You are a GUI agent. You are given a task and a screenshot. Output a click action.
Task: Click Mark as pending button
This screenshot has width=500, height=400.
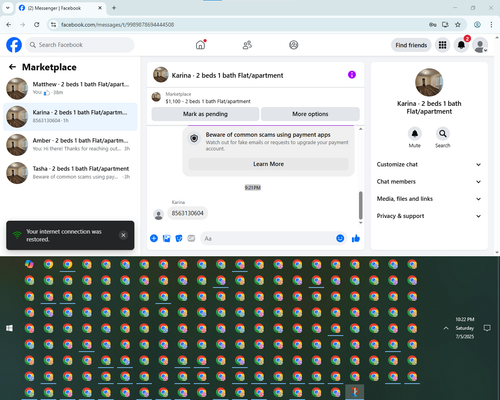coord(205,114)
